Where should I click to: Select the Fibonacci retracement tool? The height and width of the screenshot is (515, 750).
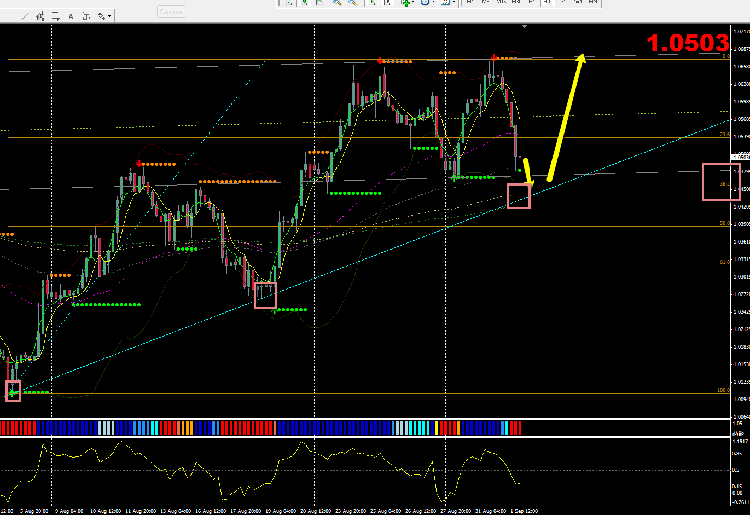coord(55,17)
